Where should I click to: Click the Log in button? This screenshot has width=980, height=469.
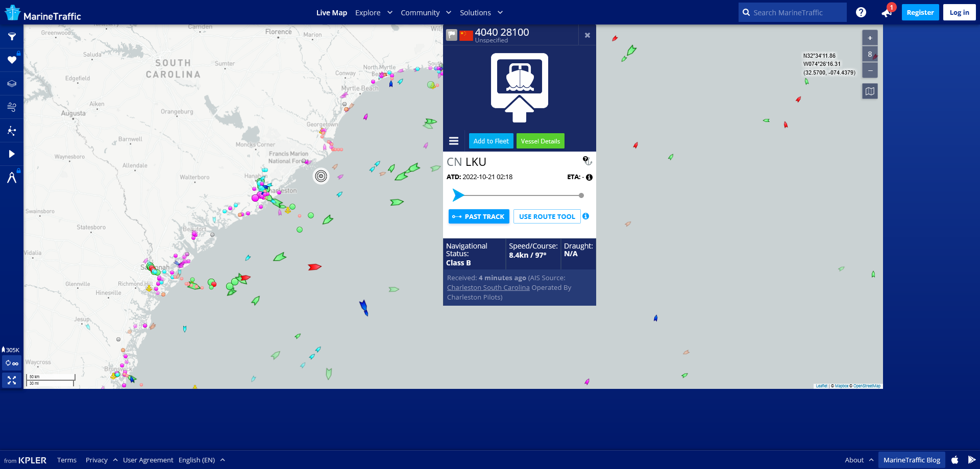960,12
